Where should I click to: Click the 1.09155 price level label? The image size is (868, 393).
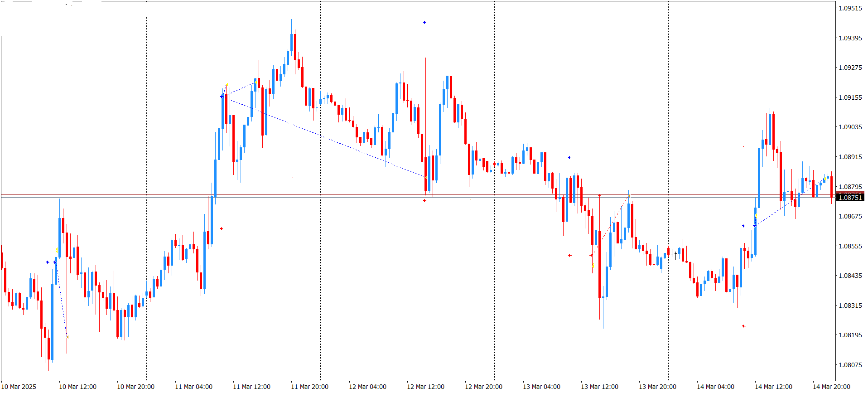850,97
